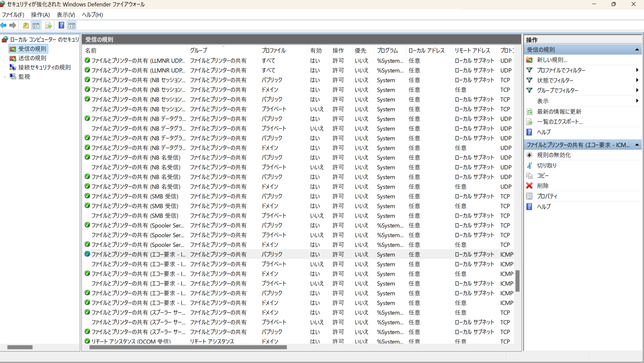The image size is (644, 363).
Task: Click the green check of Spooler Ser... パブリック rule
Action: point(87,225)
